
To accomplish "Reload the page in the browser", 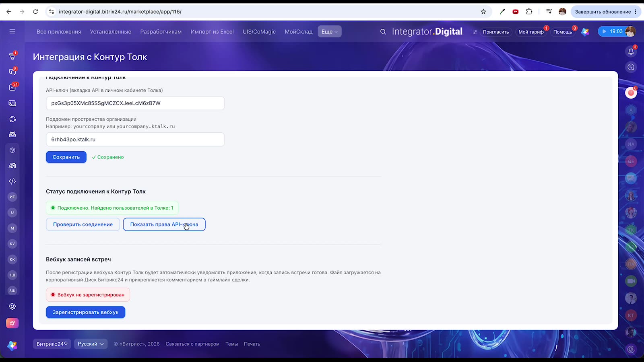I will 35,12.
